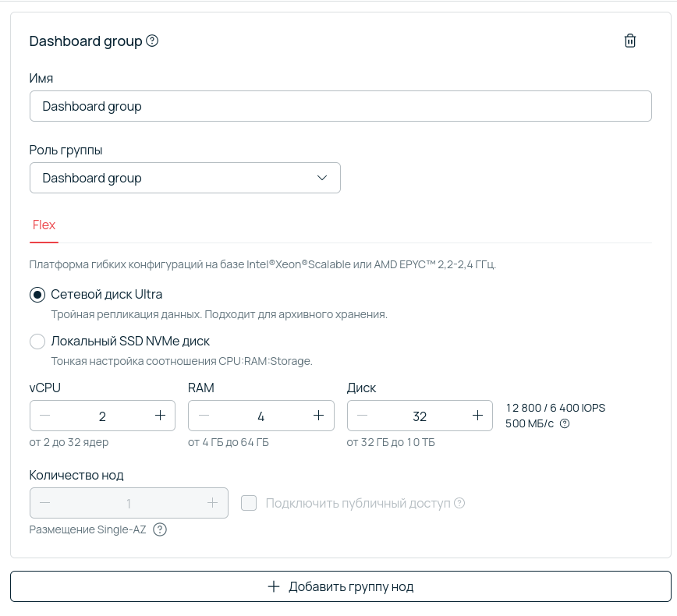Expand role selector via chevron arrow

click(321, 178)
